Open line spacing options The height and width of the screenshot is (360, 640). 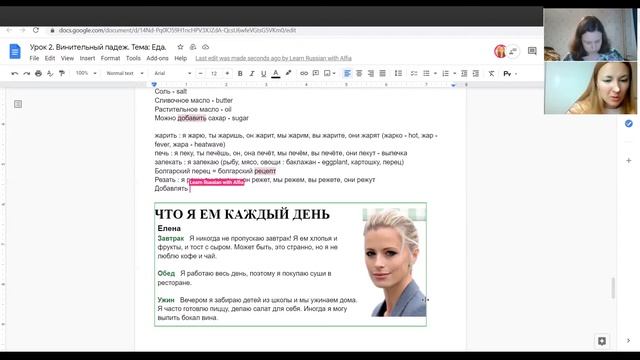[398, 73]
